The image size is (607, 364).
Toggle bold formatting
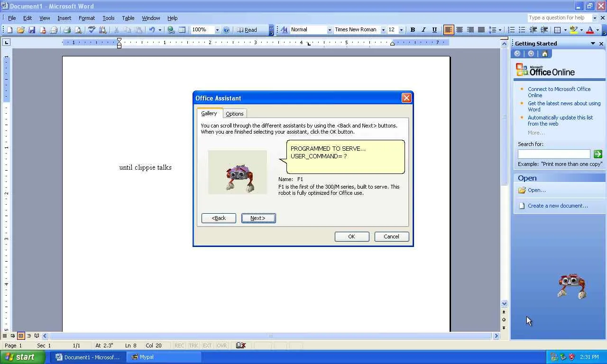(413, 30)
